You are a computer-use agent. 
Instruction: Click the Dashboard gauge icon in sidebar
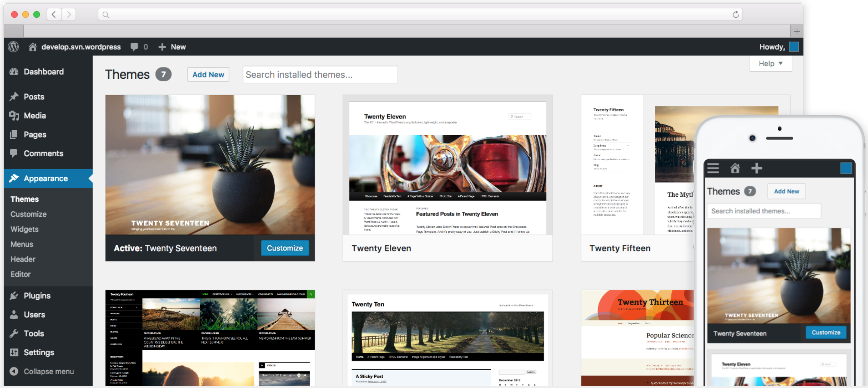point(14,72)
